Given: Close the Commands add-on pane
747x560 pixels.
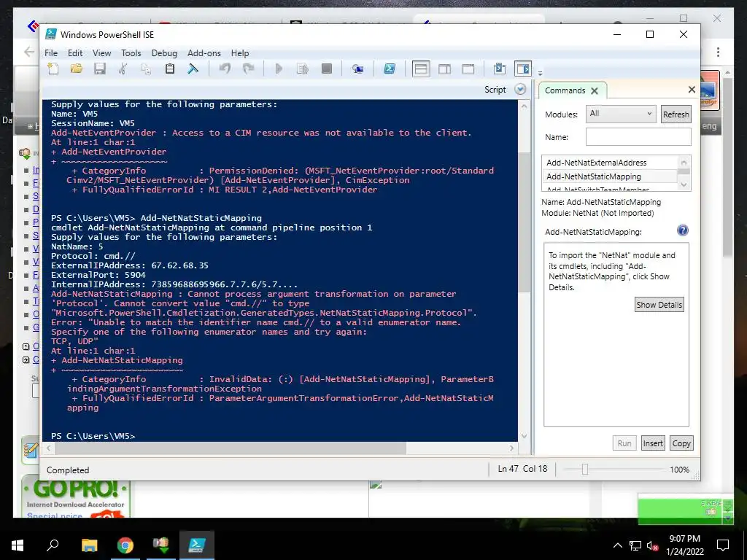Looking at the screenshot, I should pyautogui.click(x=692, y=90).
